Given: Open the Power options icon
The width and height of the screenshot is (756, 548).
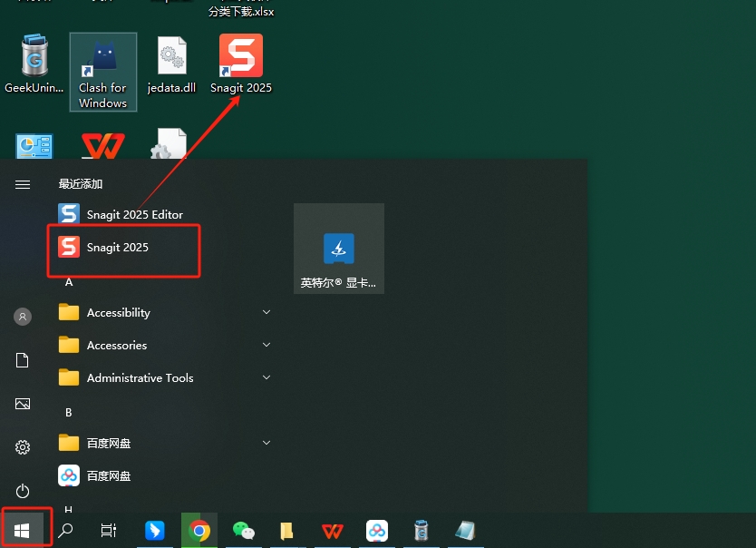Looking at the screenshot, I should click(x=23, y=491).
